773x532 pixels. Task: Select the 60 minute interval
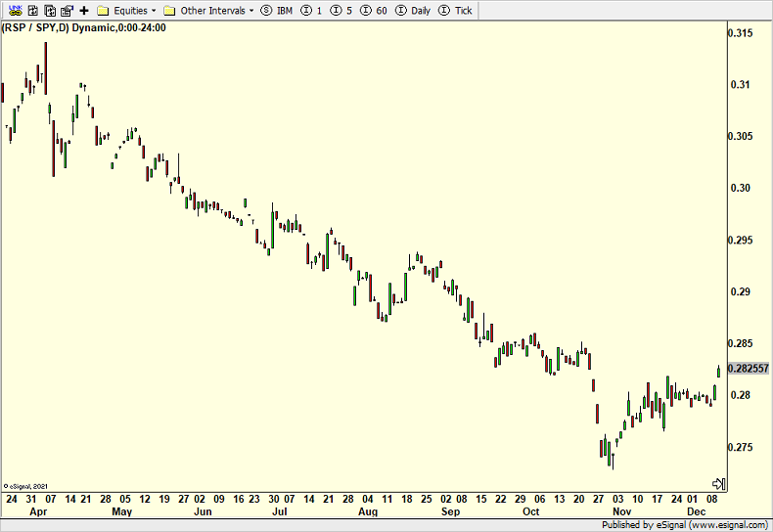click(x=376, y=11)
